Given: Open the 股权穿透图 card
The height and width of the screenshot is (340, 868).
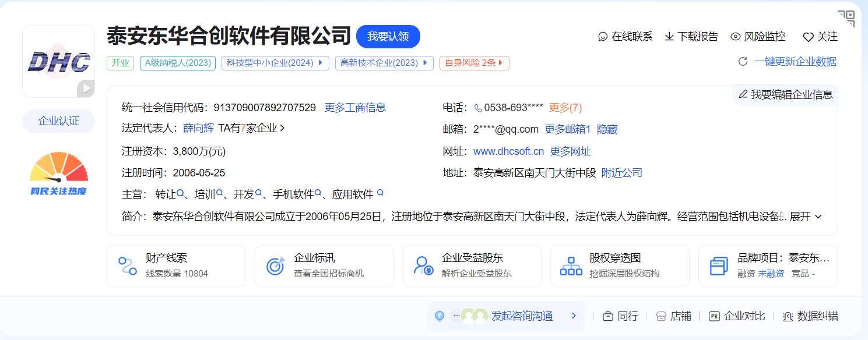Looking at the screenshot, I should pyautogui.click(x=620, y=265).
